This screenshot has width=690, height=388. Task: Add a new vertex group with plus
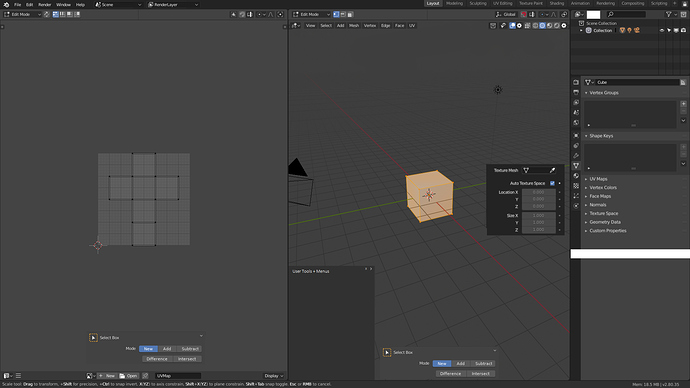click(683, 104)
